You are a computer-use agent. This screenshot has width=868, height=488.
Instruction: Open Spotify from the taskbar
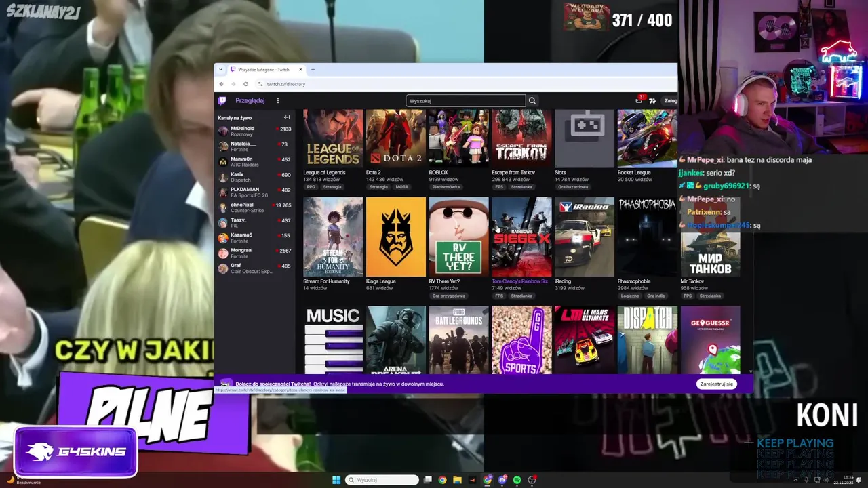[517, 480]
